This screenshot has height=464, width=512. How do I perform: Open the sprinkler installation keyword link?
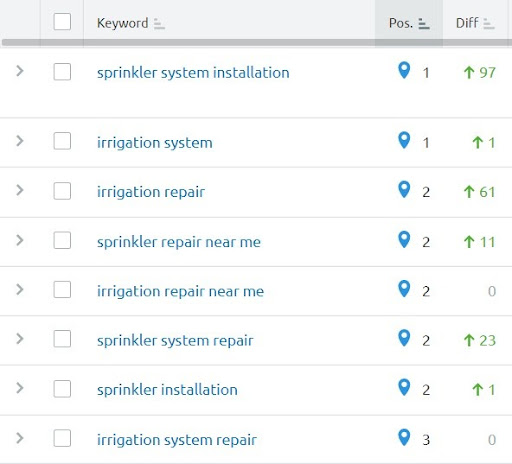coord(167,390)
